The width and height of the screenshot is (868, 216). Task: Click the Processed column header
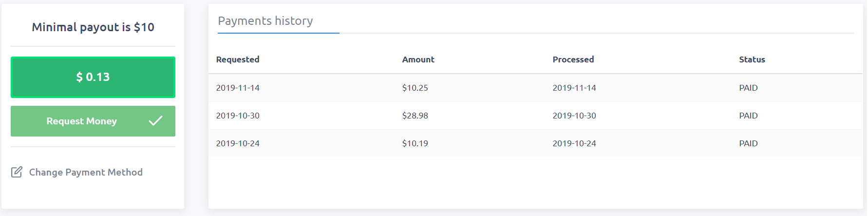point(573,59)
